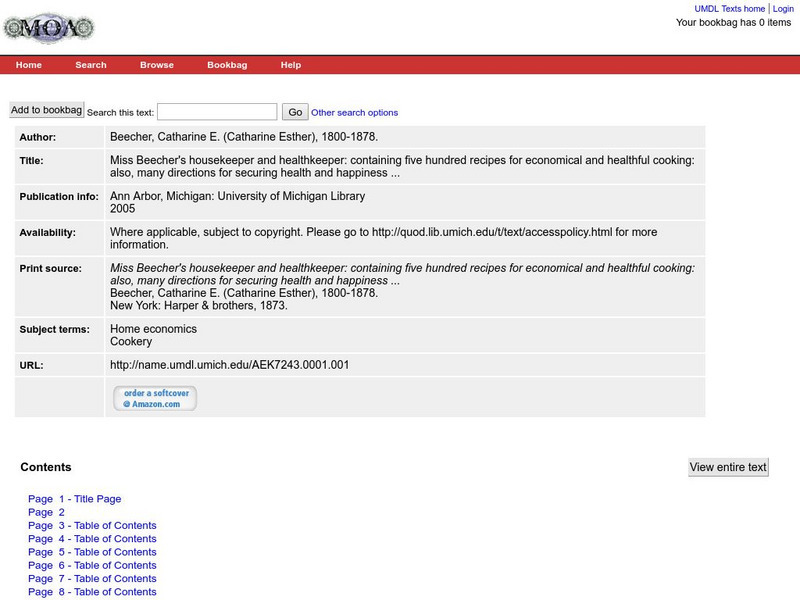Click the publication year 2005 text

(x=122, y=209)
